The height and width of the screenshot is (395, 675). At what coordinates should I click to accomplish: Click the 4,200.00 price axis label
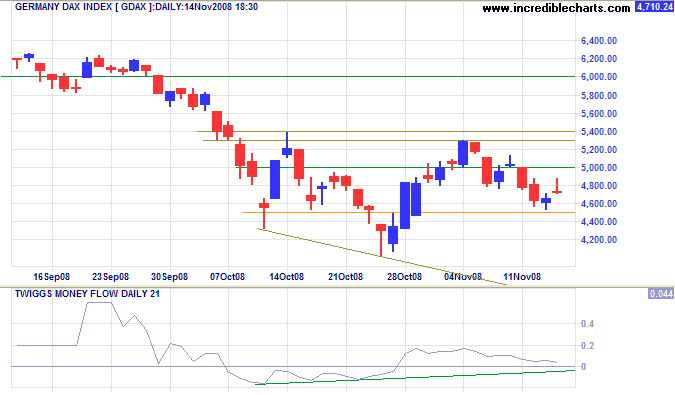pos(599,240)
